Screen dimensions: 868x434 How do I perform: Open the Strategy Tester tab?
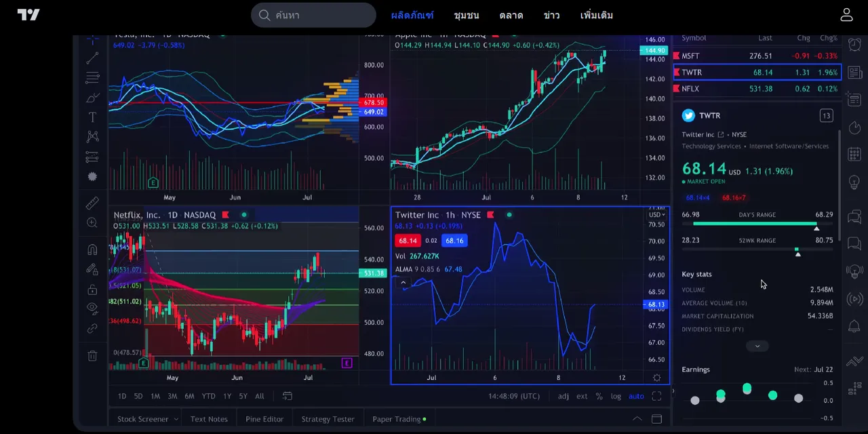(x=328, y=419)
